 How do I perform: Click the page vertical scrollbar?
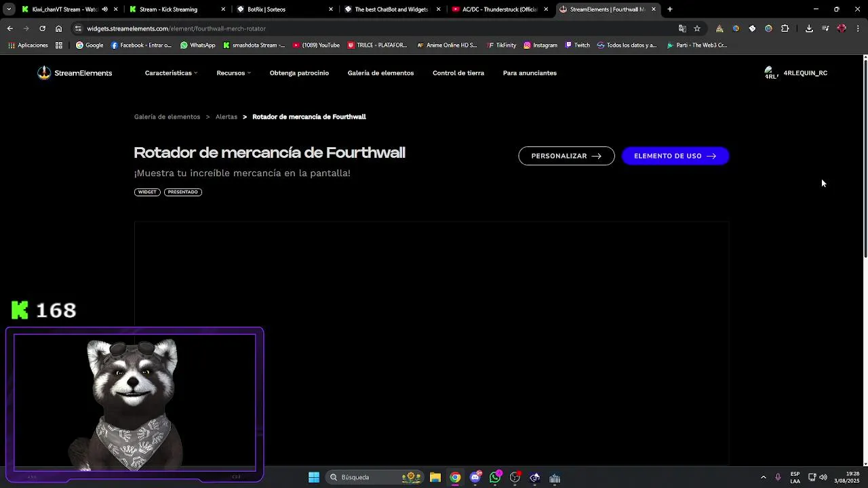tap(865, 160)
